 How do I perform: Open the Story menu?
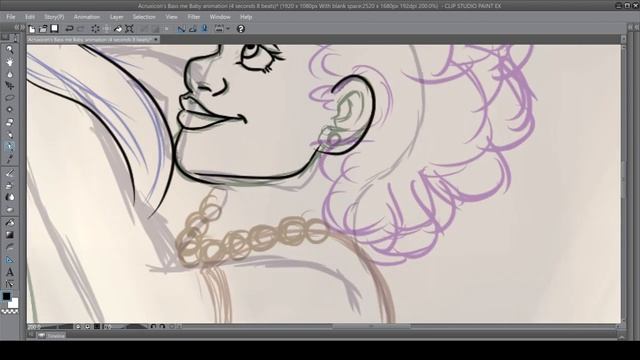click(54, 17)
